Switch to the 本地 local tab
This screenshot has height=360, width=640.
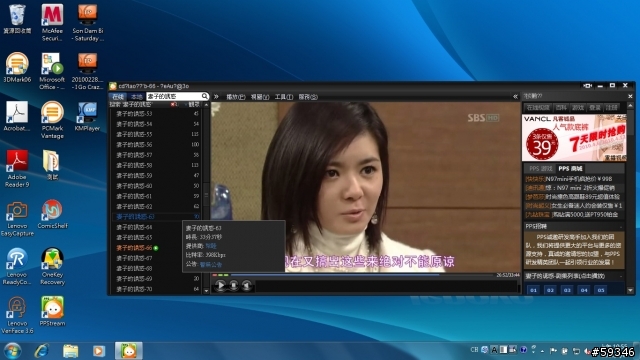tap(136, 97)
